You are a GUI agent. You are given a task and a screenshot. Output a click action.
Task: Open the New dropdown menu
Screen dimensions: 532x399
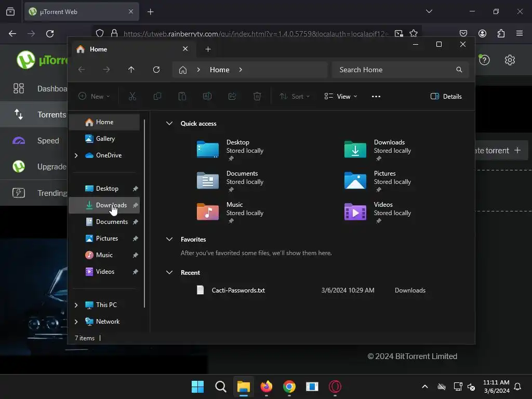click(94, 96)
